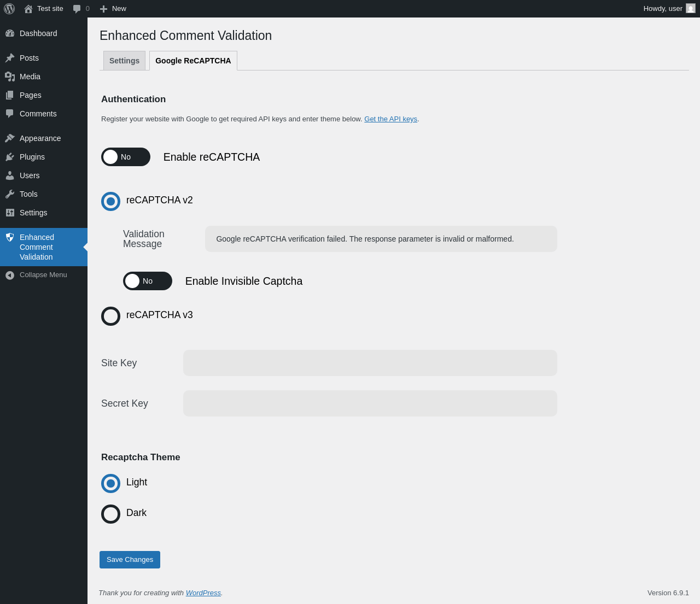Open the Media library icon
Viewport: 700px width, 604px height.
coord(10,77)
